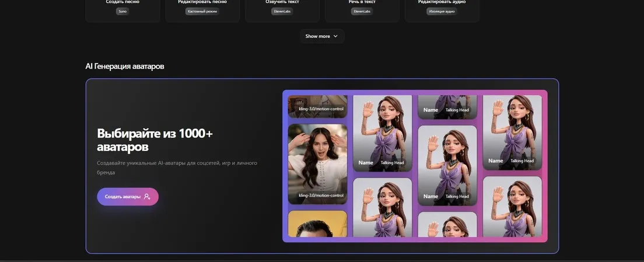
Task: Click the Создать аватары button
Action: click(128, 196)
